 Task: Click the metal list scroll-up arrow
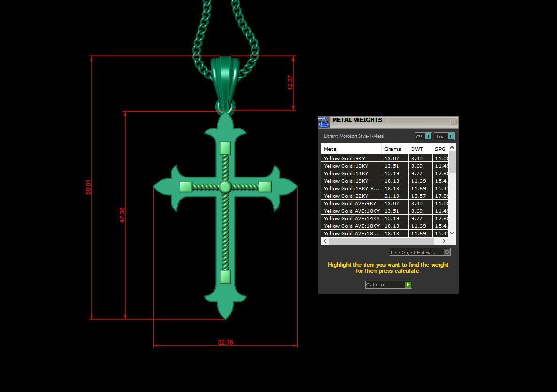point(452,147)
